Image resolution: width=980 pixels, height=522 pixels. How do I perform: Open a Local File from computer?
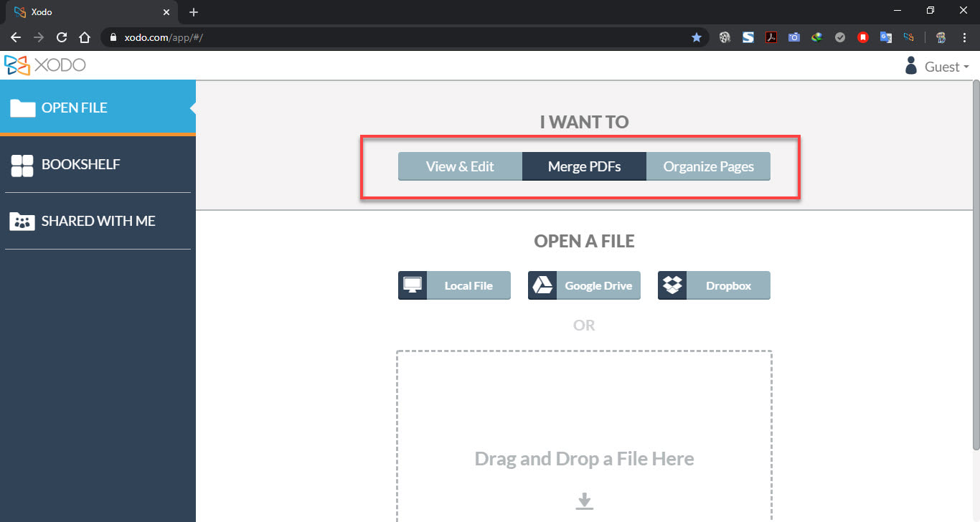tap(454, 285)
